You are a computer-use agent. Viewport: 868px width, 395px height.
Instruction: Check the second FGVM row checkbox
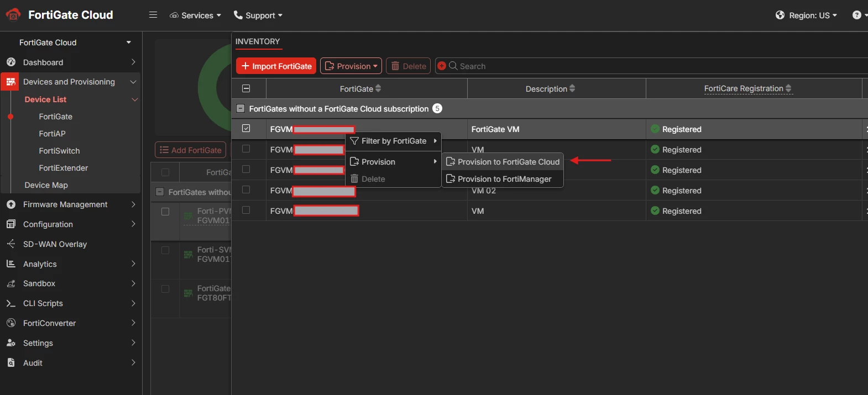tap(246, 149)
